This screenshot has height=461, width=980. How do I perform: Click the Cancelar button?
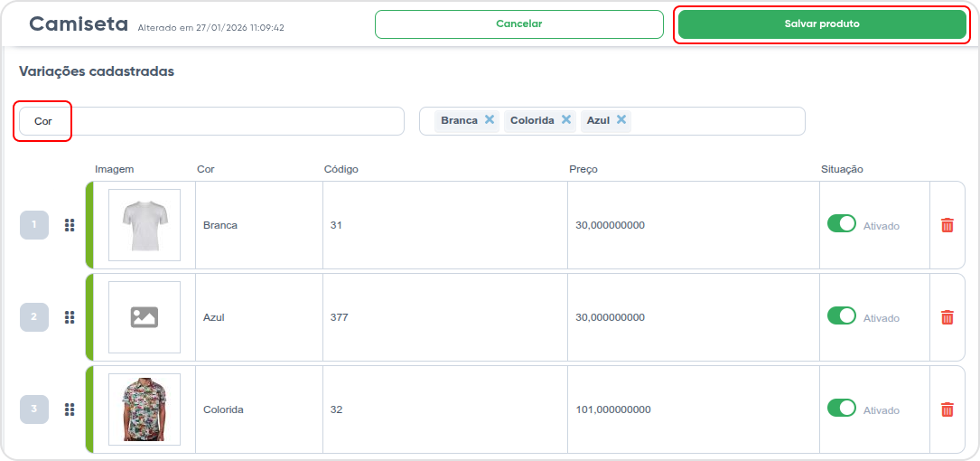click(518, 24)
